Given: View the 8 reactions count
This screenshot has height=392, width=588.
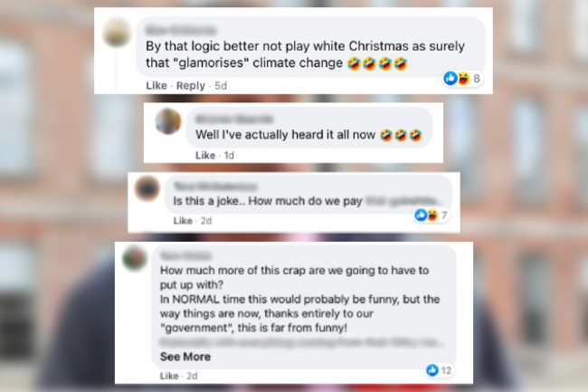Looking at the screenshot, I should coord(477,79).
